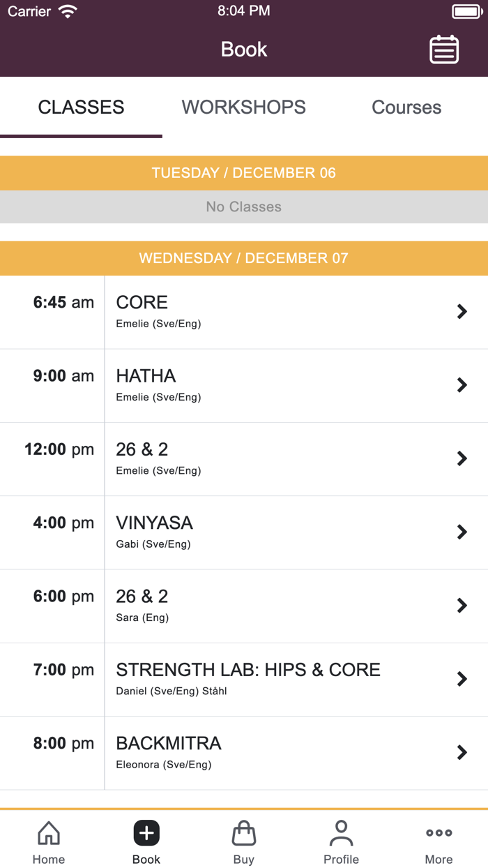
Task: Open the 4:00 pm VINYASA class with Gabi
Action: pyautogui.click(x=244, y=532)
